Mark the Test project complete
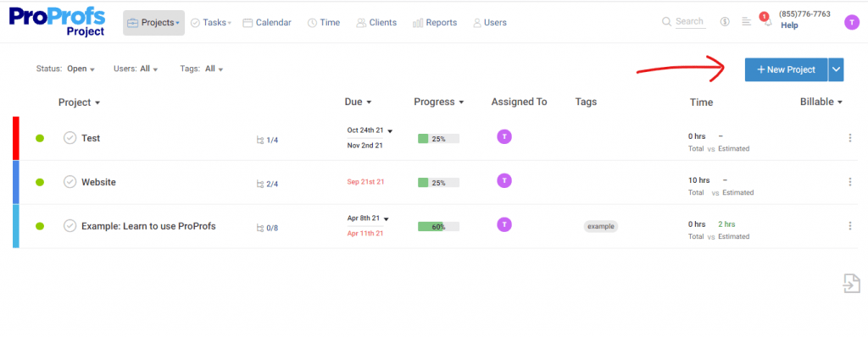Screen dimensions: 868x337 pyautogui.click(x=70, y=138)
